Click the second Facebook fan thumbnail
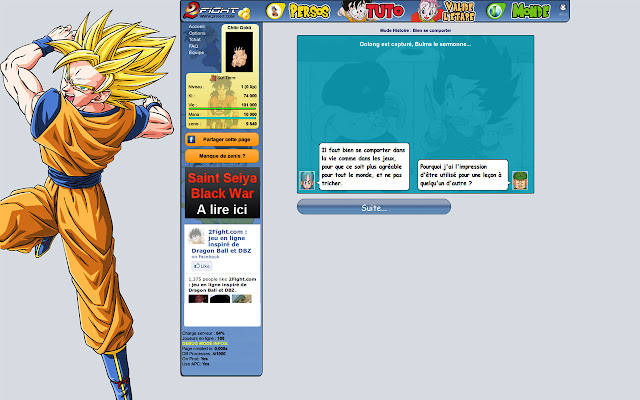Screen dimensions: 640x400 click(220, 299)
